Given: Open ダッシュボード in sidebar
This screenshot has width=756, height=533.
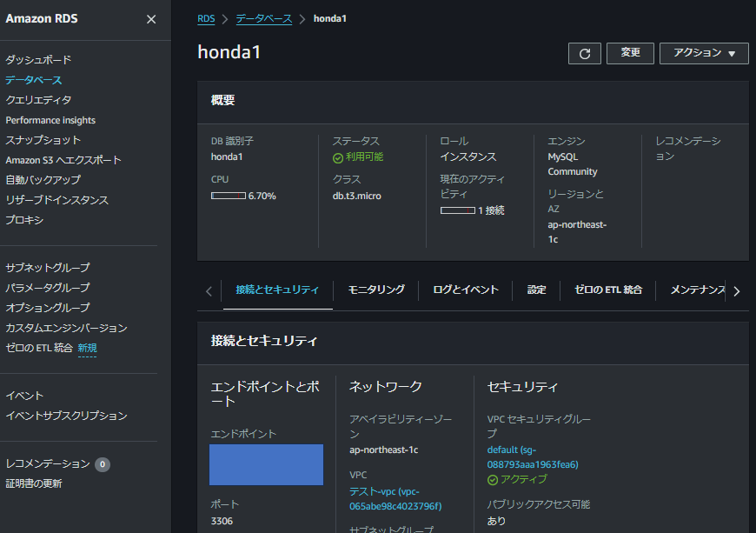Looking at the screenshot, I should pos(38,60).
